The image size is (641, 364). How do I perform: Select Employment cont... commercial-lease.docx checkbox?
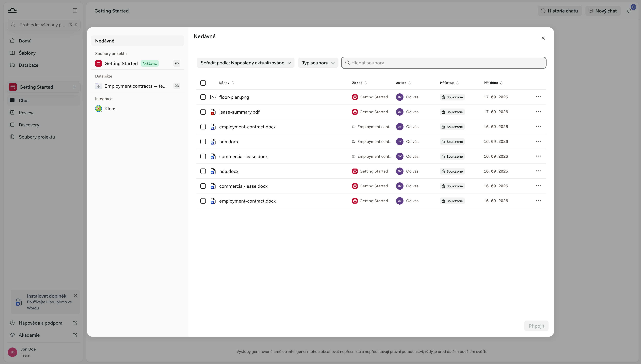click(203, 156)
